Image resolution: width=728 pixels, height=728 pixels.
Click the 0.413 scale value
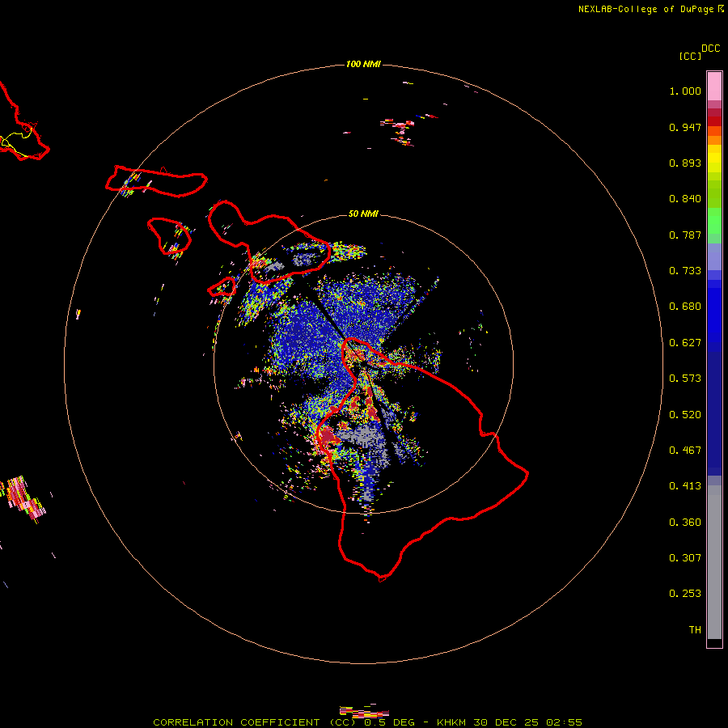coord(685,486)
